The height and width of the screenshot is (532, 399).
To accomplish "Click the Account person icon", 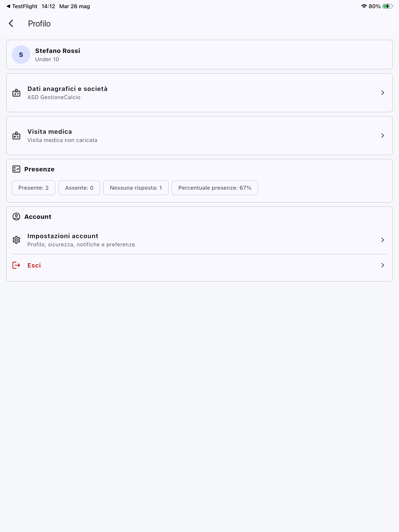I will [16, 217].
